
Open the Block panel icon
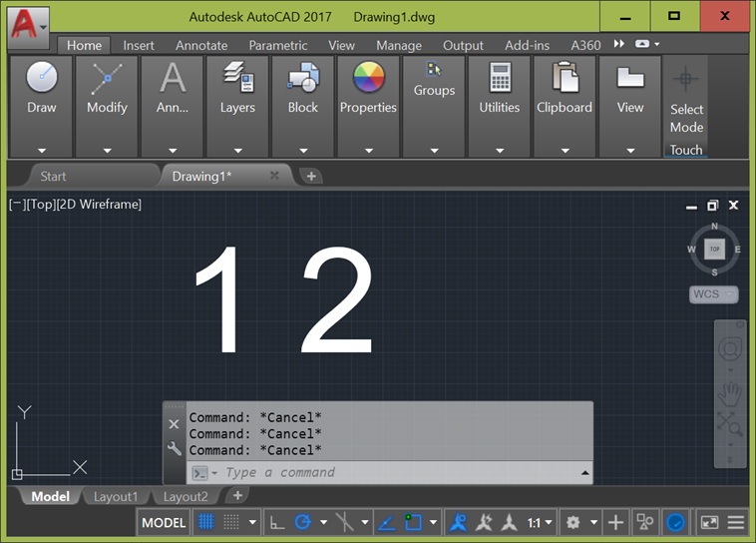302,78
